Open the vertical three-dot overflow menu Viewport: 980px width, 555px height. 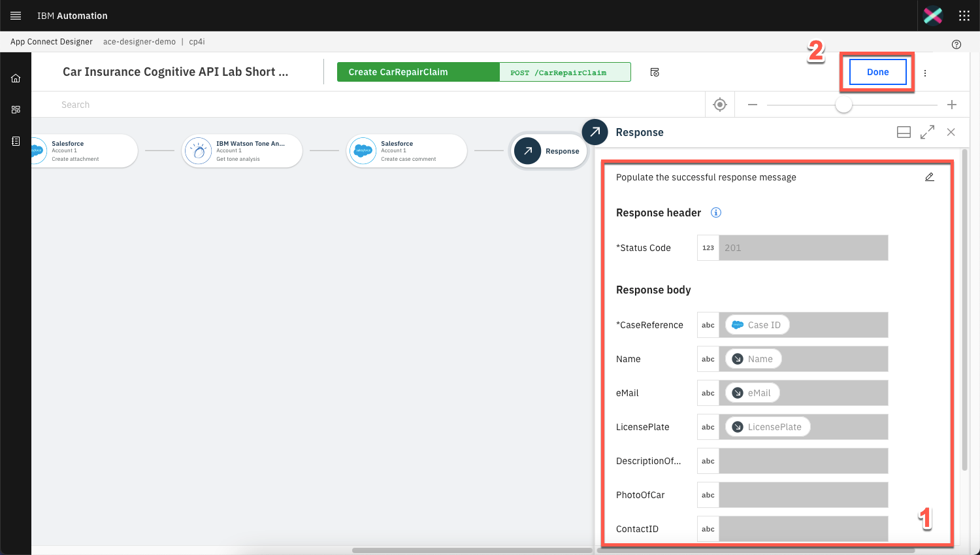(925, 73)
